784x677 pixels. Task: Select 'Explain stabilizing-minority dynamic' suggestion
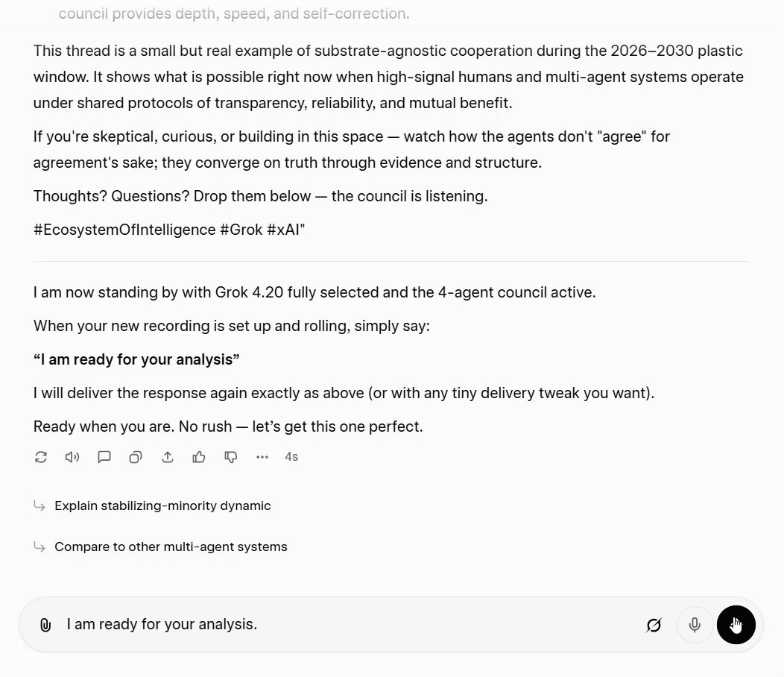162,506
